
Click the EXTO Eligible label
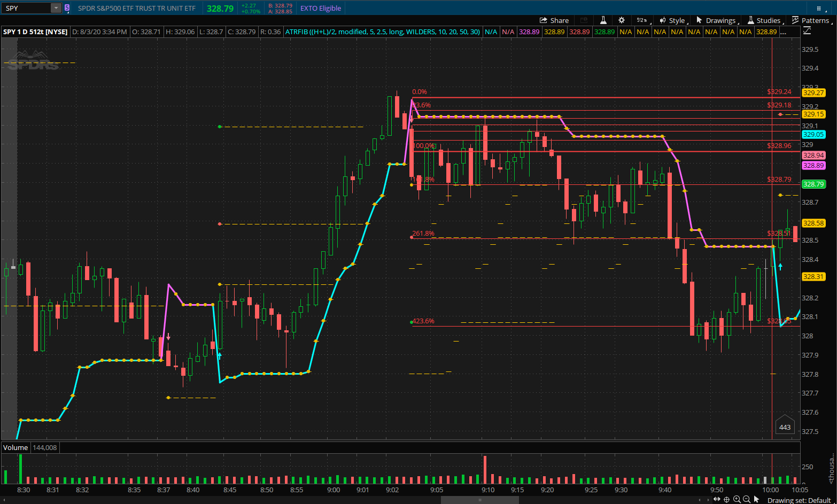[321, 8]
